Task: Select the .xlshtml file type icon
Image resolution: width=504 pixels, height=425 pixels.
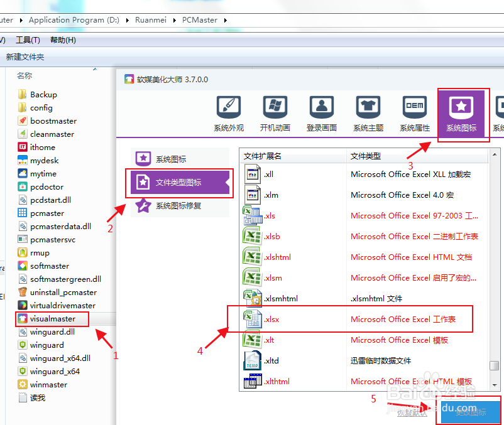Action: point(253,257)
